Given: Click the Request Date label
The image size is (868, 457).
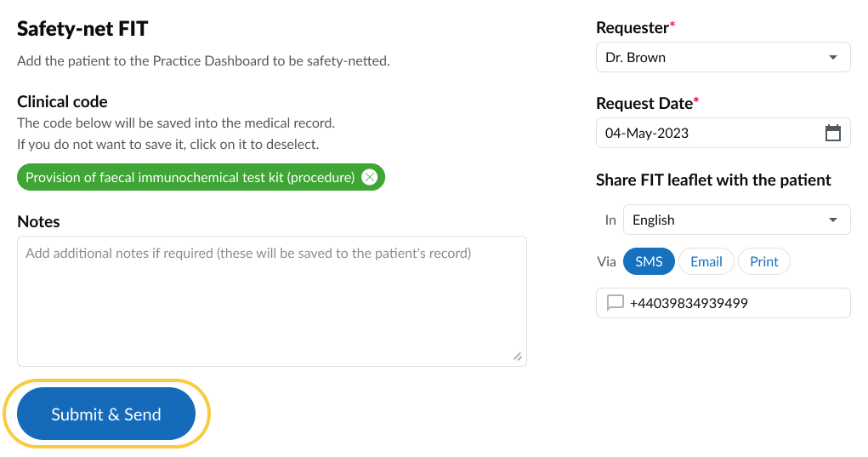Looking at the screenshot, I should click(x=644, y=103).
